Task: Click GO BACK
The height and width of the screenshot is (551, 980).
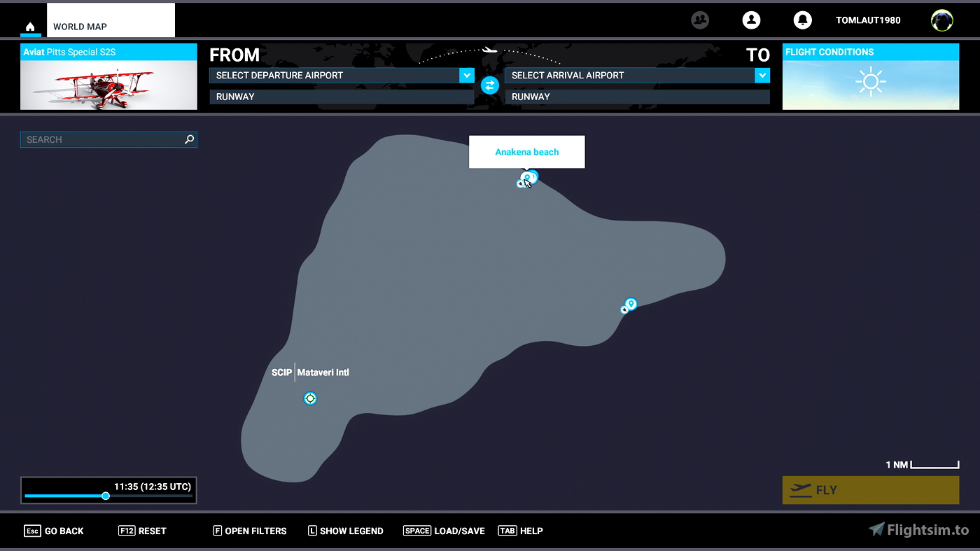Action: [54, 531]
